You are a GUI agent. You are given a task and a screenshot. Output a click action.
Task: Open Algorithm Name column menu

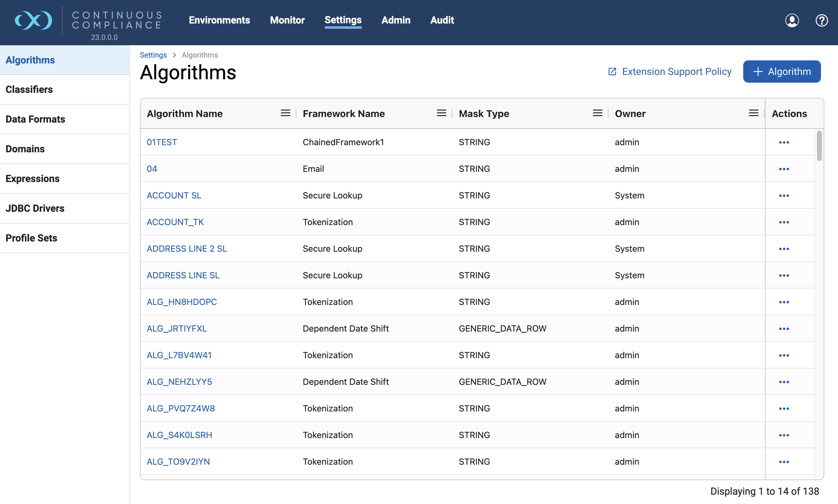pos(285,113)
